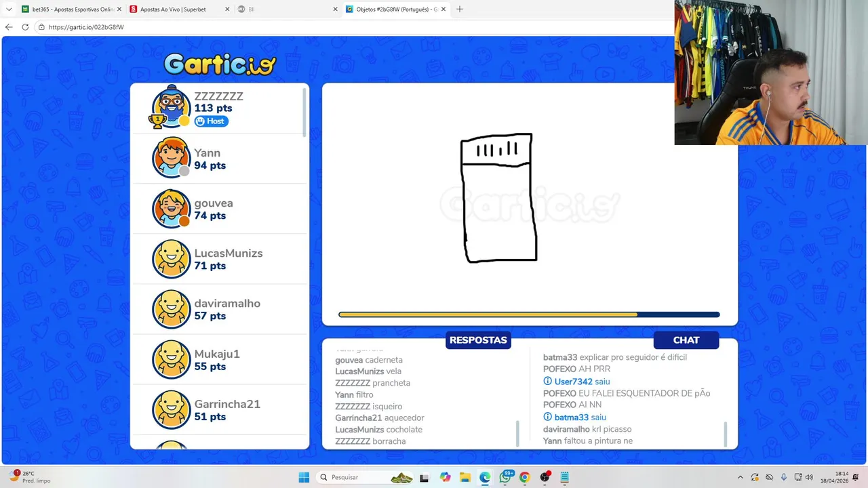Open the weather widget showing 26°C

30,476
